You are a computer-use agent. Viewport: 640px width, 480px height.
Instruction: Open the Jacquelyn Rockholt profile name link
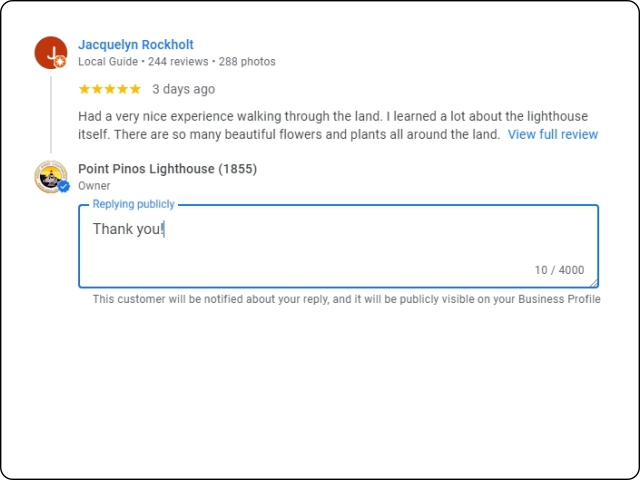(136, 44)
